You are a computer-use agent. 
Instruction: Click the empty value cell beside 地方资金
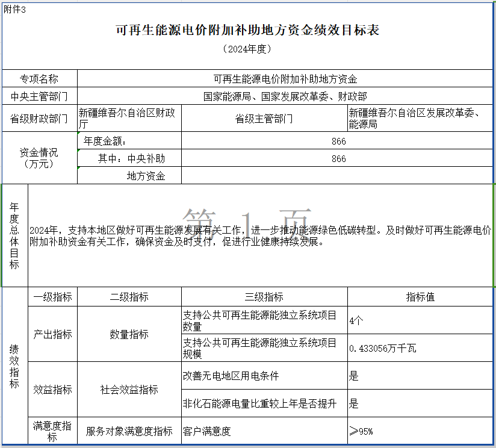click(338, 176)
